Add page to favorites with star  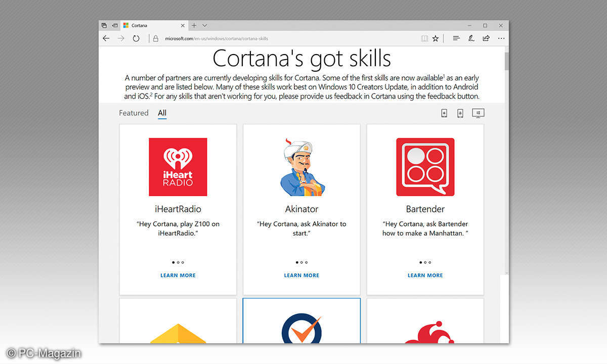click(436, 38)
